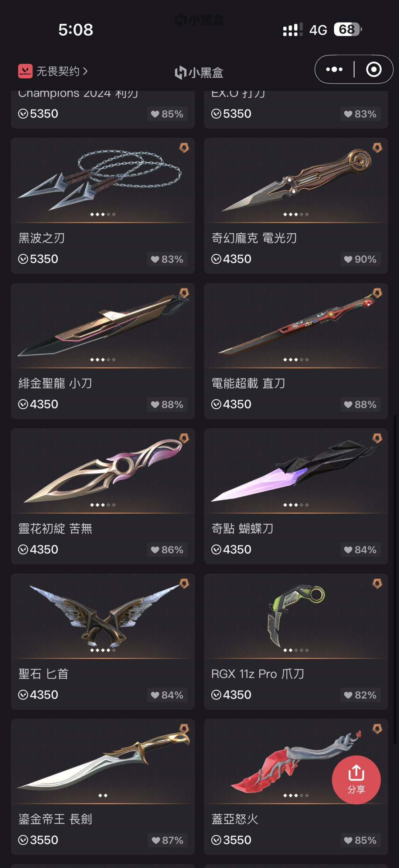Tap orange badge icon on 奇點 蝴蝶刀 card
This screenshot has width=399, height=868.
(377, 438)
